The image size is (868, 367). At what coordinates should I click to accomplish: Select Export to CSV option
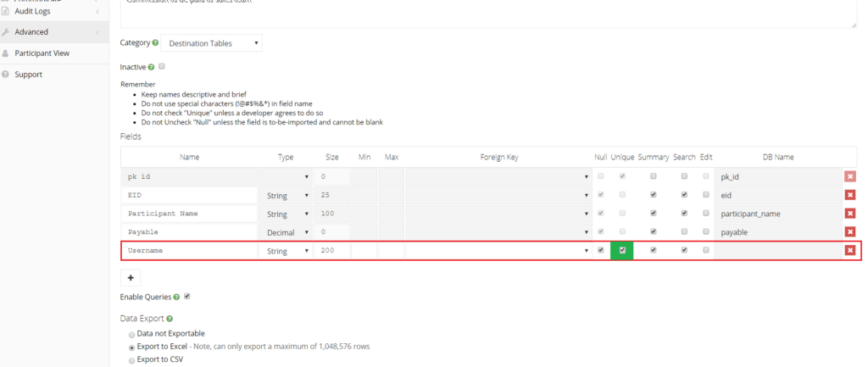pos(131,360)
